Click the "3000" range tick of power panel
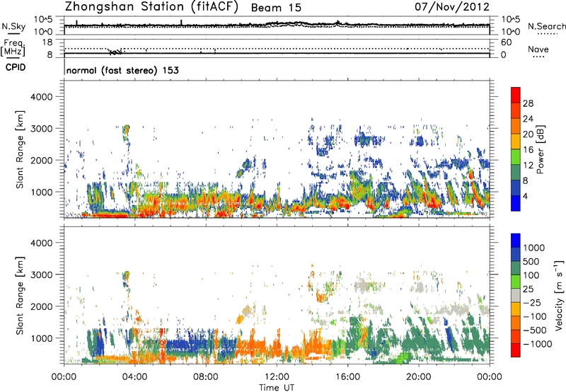Image resolution: width=566 pixels, height=392 pixels. (42, 129)
